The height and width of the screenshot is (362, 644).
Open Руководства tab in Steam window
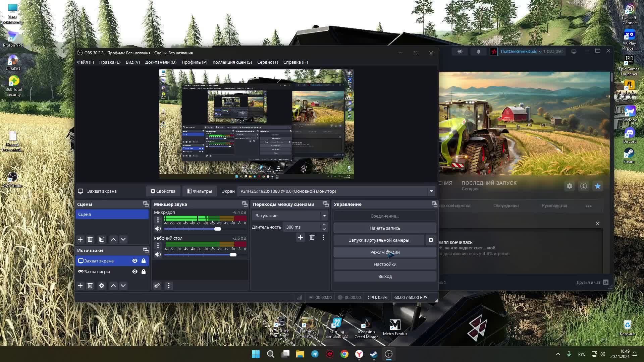[554, 205]
